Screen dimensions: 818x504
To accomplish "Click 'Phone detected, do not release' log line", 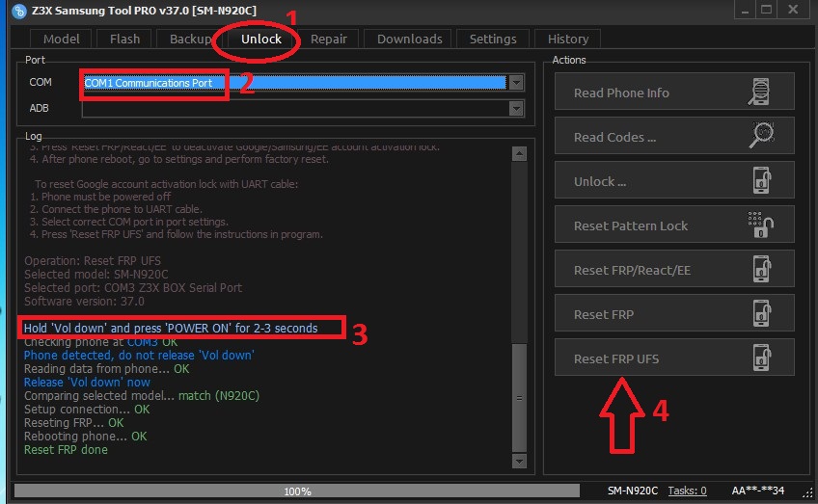I will 139,355.
